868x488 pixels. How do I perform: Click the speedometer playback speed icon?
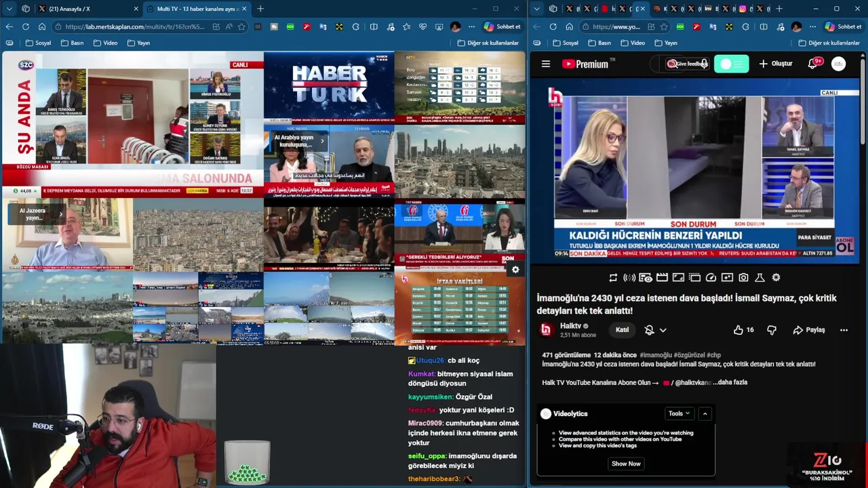point(711,277)
